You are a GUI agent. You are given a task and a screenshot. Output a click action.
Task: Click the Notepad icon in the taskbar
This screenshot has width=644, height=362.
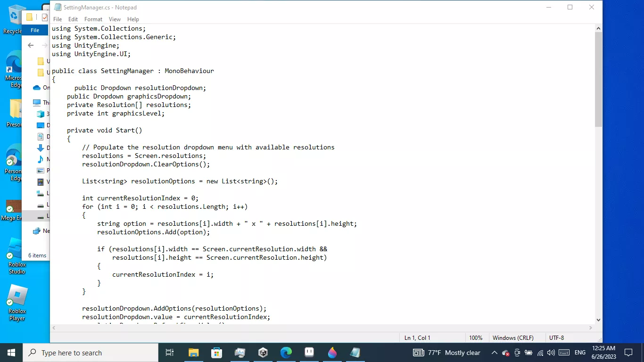point(355,353)
